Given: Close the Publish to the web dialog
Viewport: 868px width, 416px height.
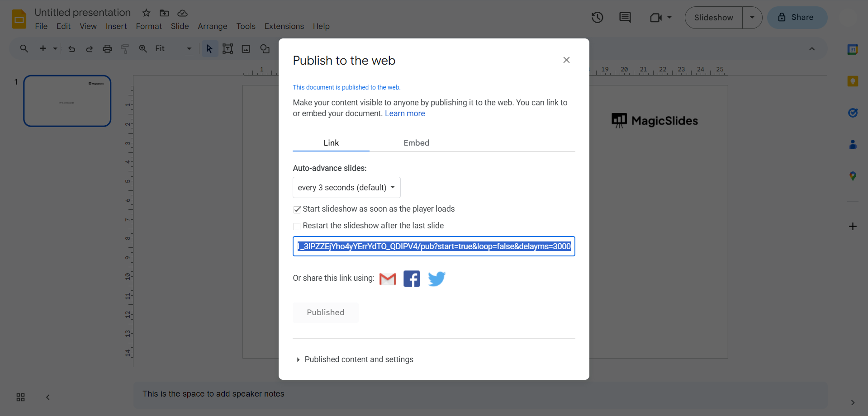Looking at the screenshot, I should point(566,60).
